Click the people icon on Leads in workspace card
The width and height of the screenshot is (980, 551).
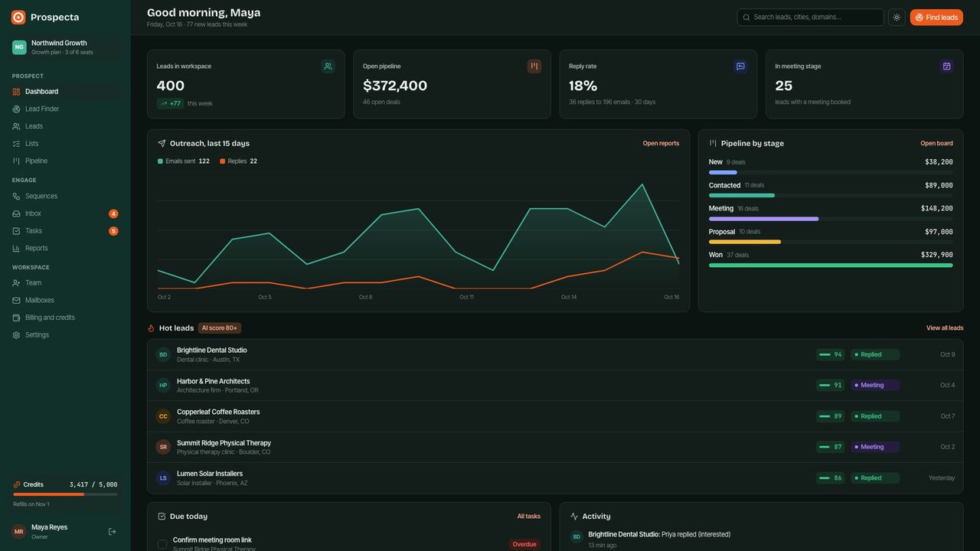coord(328,67)
